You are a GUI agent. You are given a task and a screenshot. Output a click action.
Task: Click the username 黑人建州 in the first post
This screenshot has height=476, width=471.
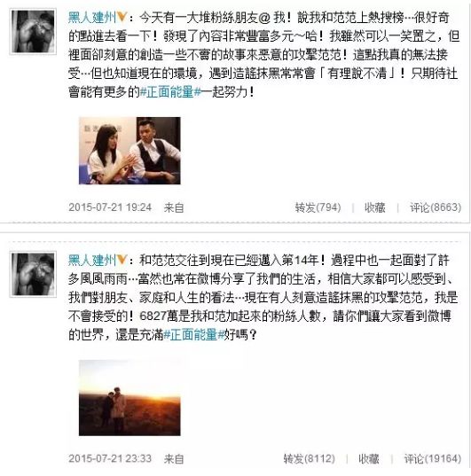(x=92, y=18)
